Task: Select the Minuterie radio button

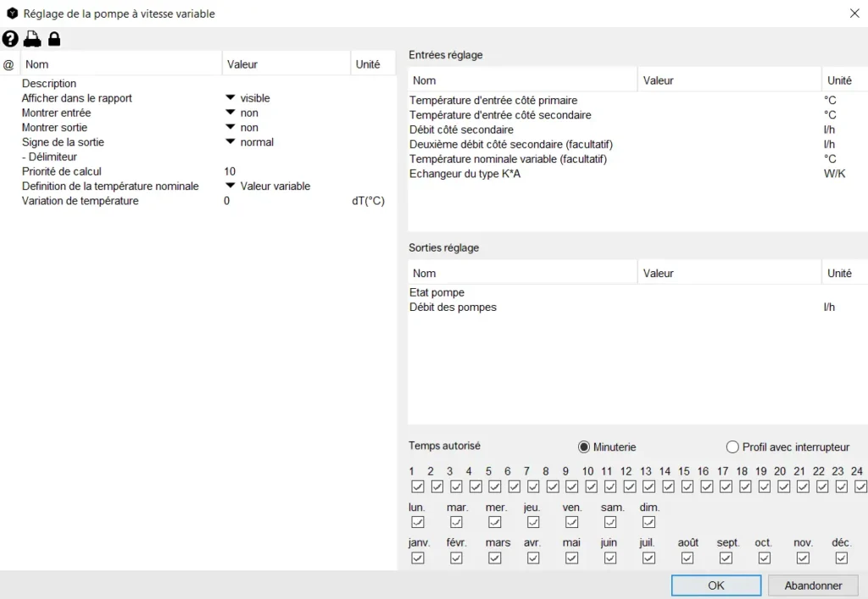Action: 584,447
